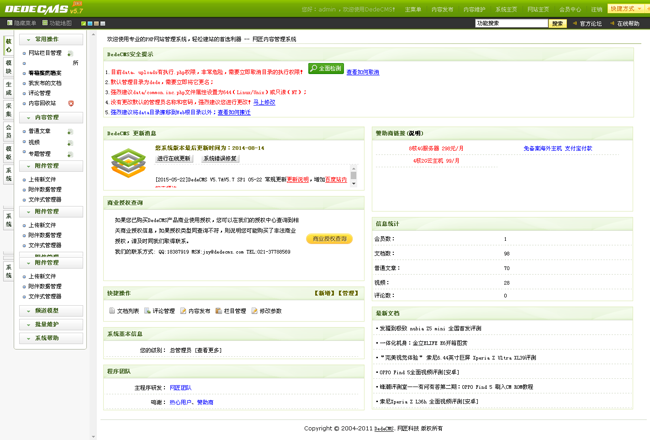Click the 进行在线更新 button
650x440 pixels.
point(174,158)
